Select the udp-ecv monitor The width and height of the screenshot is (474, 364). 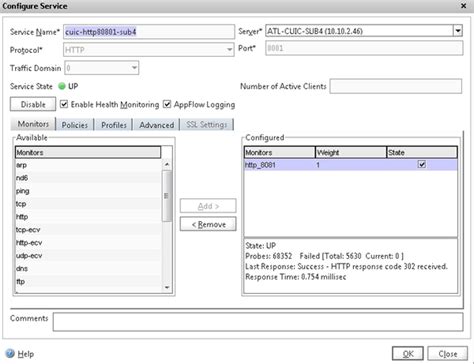(88, 256)
